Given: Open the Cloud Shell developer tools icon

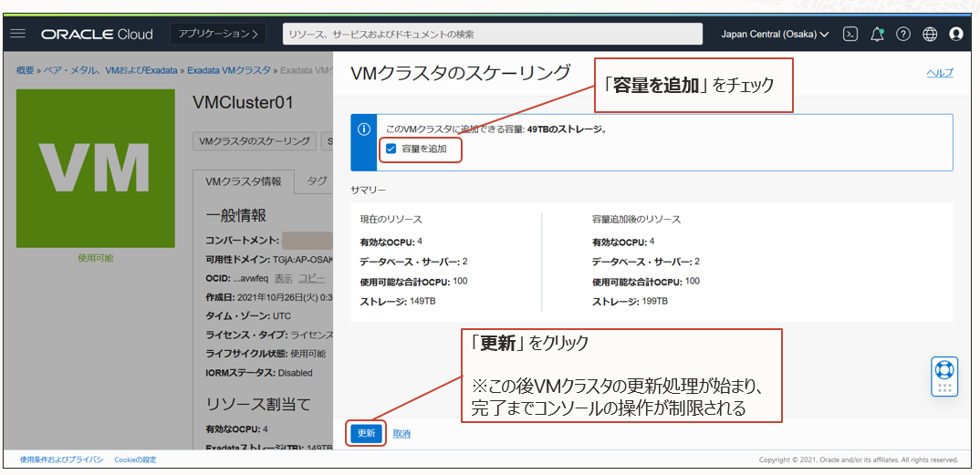Looking at the screenshot, I should (850, 34).
